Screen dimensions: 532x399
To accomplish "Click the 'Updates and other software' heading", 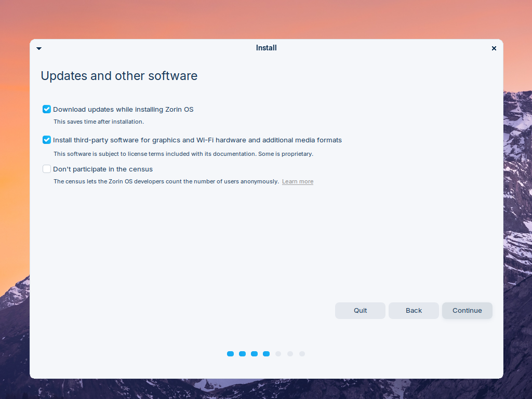I will (119, 76).
